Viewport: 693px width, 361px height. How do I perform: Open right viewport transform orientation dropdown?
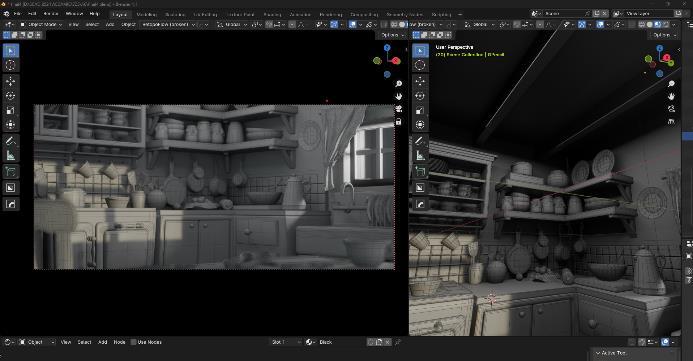[x=480, y=25]
